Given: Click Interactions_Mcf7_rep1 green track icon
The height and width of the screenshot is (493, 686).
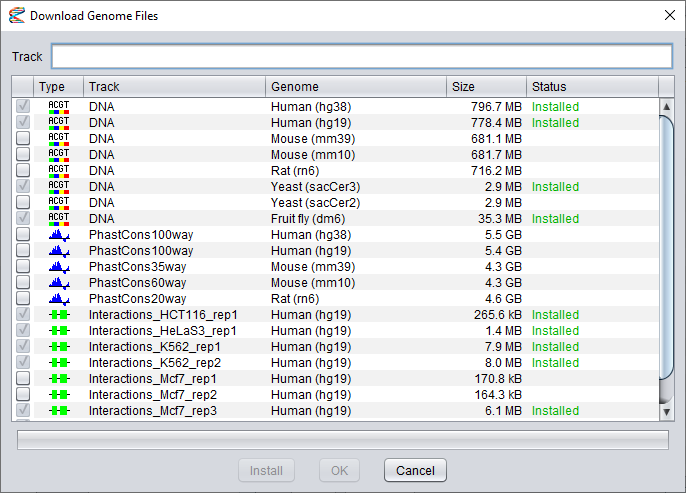Looking at the screenshot, I should (x=59, y=379).
